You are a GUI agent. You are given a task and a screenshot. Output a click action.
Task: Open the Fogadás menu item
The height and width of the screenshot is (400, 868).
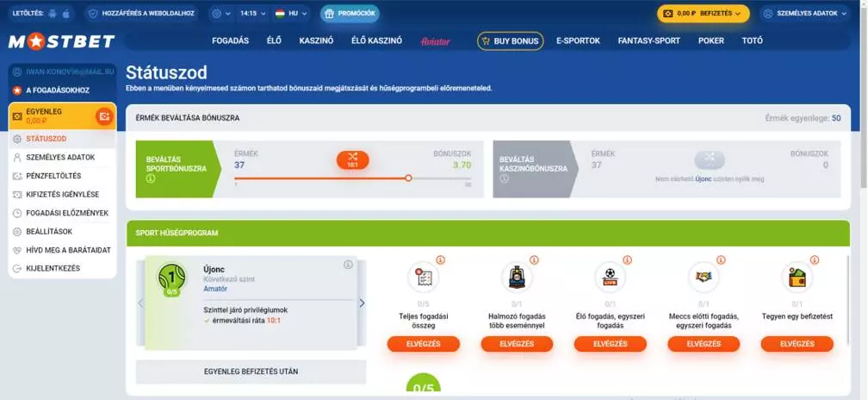[x=230, y=41]
